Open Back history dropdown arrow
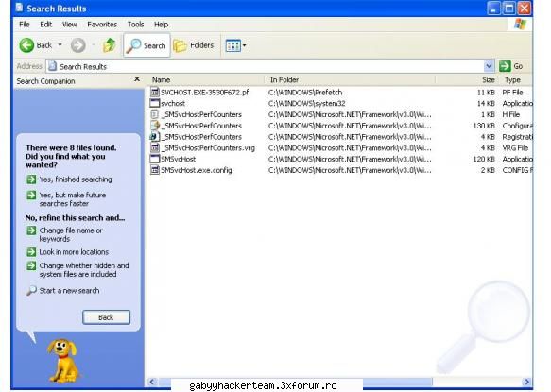 coord(60,45)
